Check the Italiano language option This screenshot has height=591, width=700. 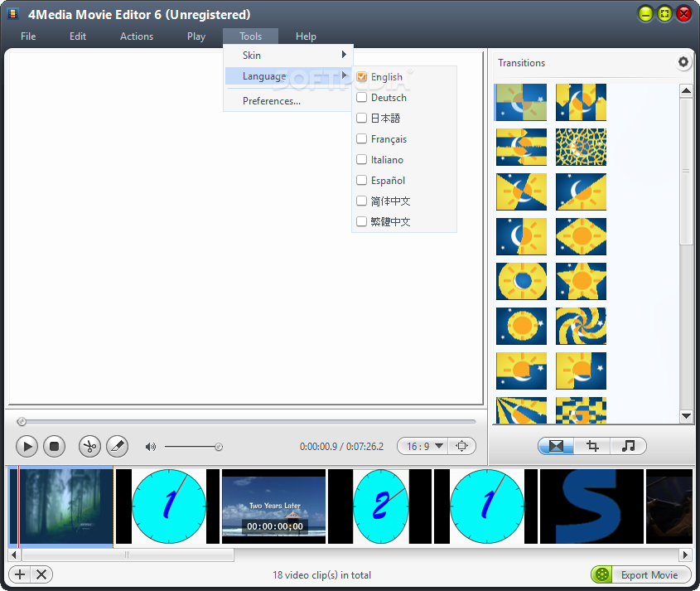tap(361, 159)
